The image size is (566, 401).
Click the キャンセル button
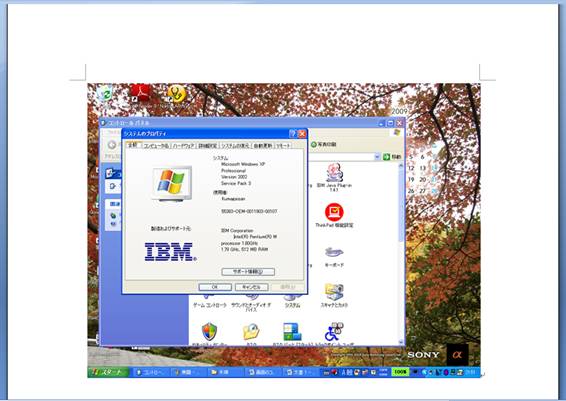coord(252,287)
